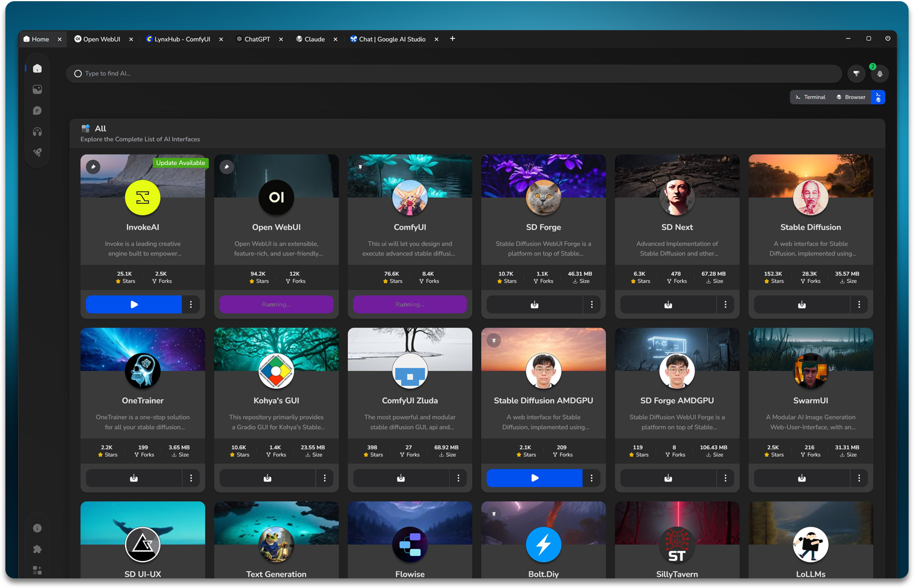Install OneTrainer via download button
The width and height of the screenshot is (914, 588).
click(x=134, y=478)
